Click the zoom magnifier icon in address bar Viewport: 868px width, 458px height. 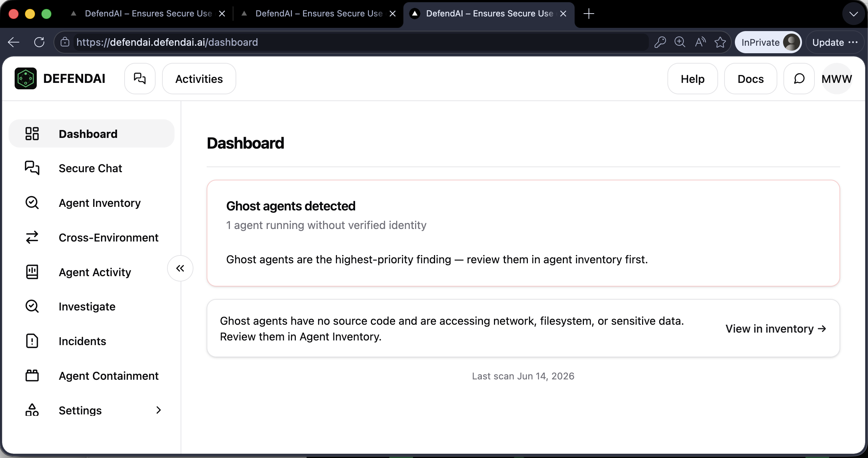pos(680,42)
